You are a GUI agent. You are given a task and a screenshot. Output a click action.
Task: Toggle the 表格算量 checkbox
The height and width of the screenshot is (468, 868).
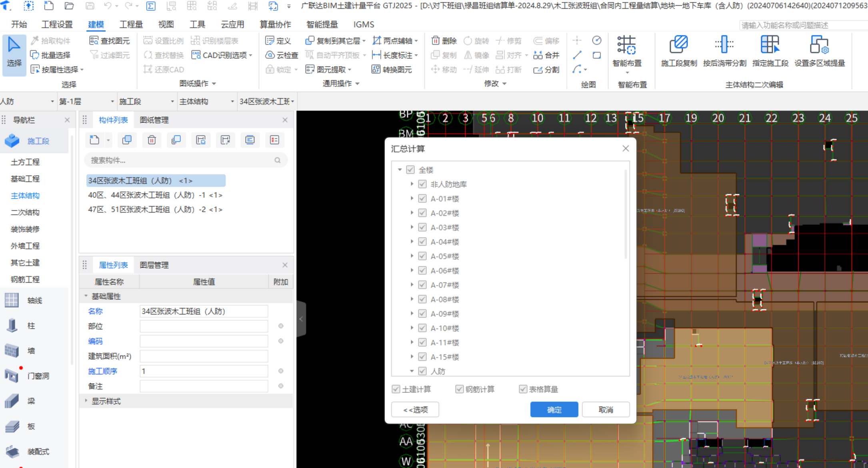(523, 389)
